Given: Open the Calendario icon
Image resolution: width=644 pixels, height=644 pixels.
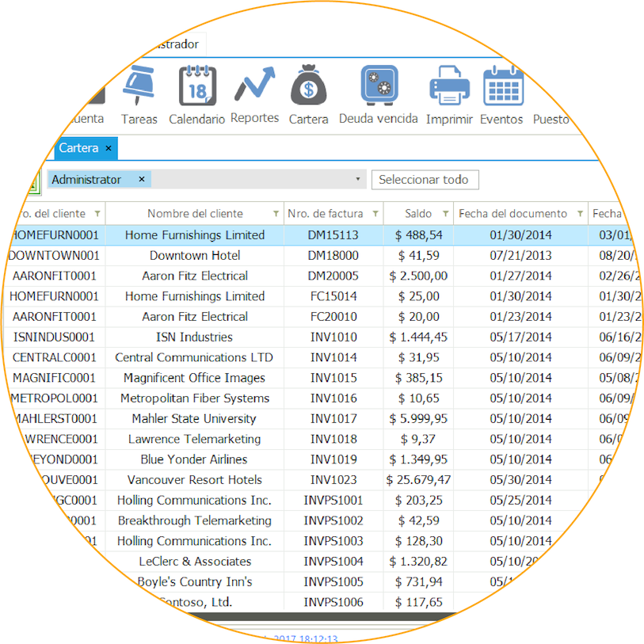Looking at the screenshot, I should point(197,86).
